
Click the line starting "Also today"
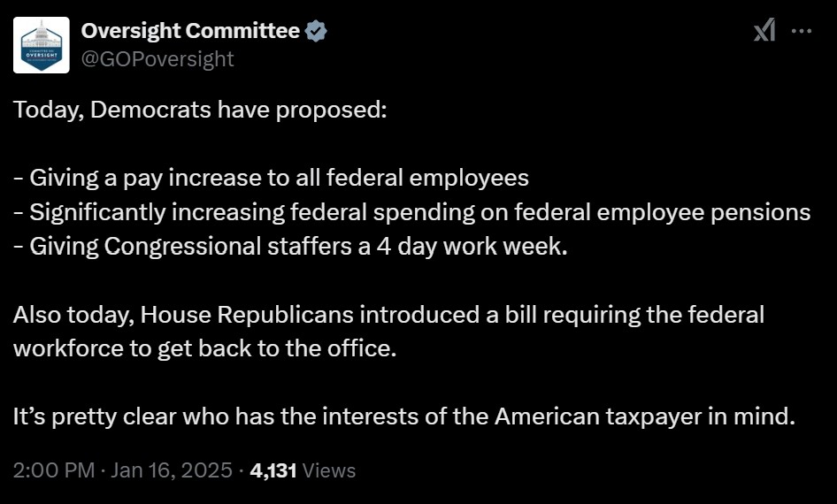point(388,314)
